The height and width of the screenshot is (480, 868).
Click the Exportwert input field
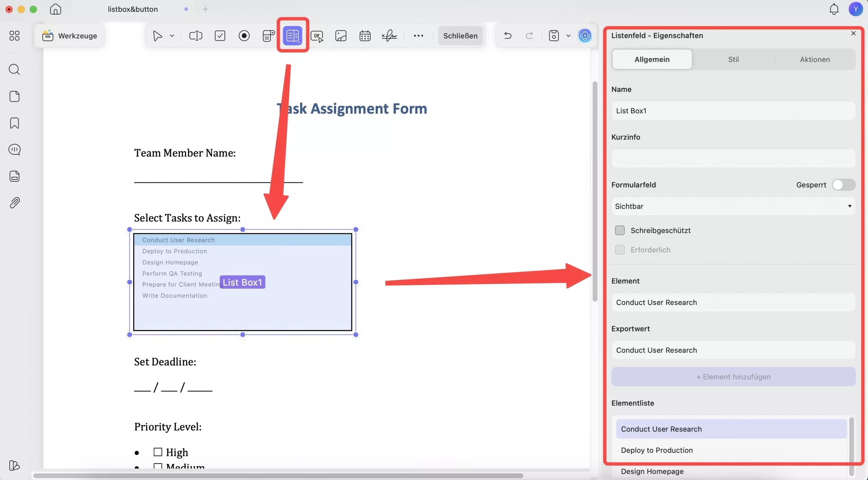pyautogui.click(x=733, y=350)
